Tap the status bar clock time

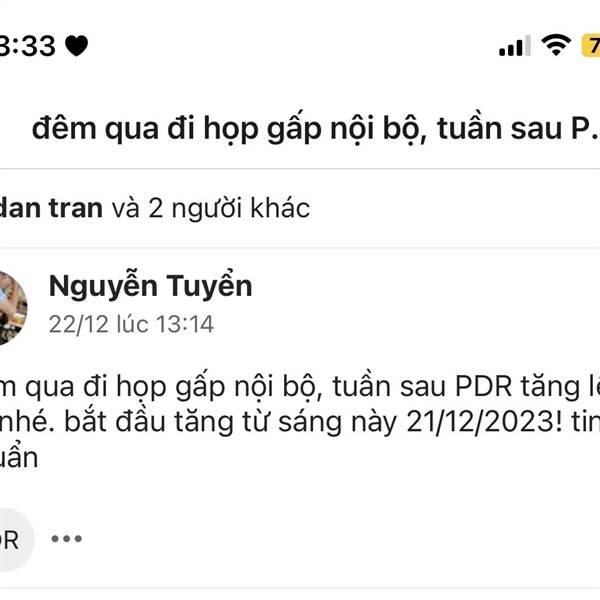click(28, 46)
